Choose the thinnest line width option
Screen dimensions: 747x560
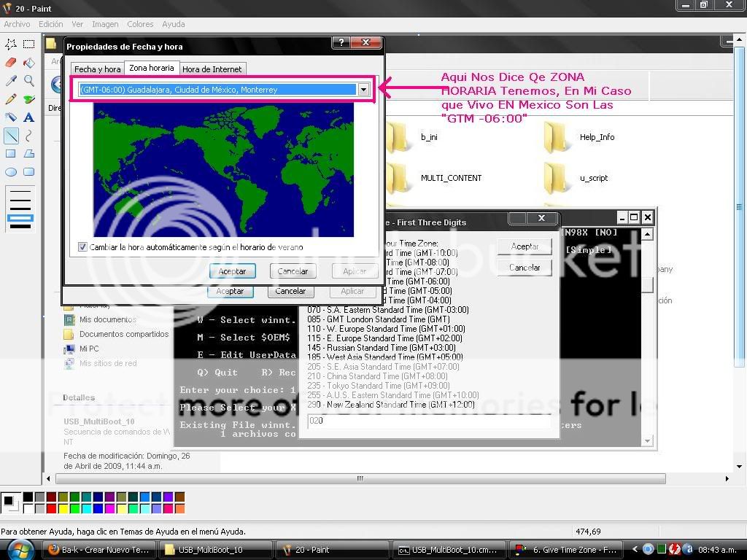tap(20, 192)
